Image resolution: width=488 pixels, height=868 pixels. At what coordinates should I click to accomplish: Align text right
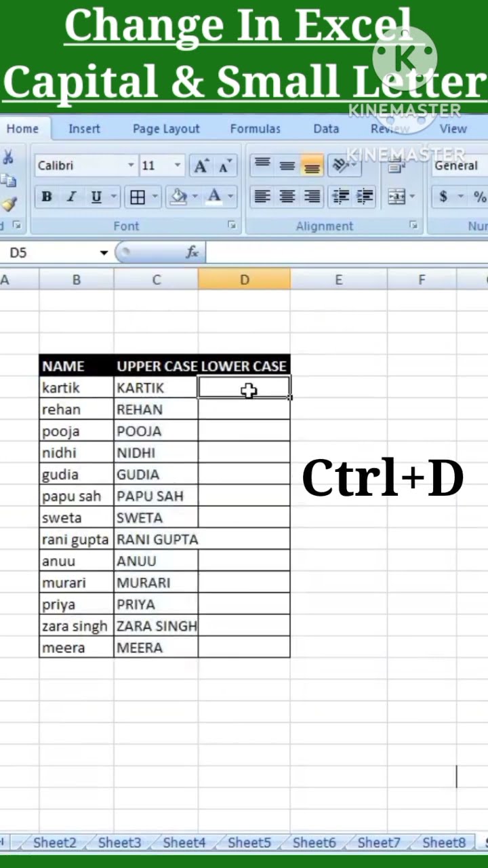312,197
